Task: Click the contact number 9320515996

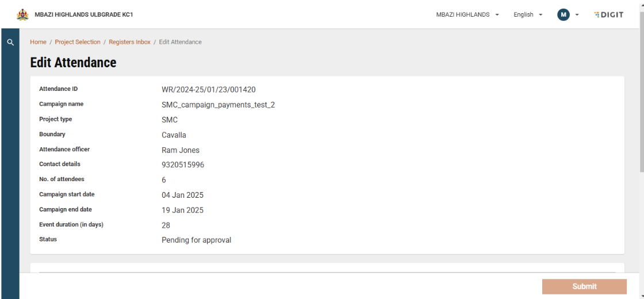Action: tap(183, 165)
